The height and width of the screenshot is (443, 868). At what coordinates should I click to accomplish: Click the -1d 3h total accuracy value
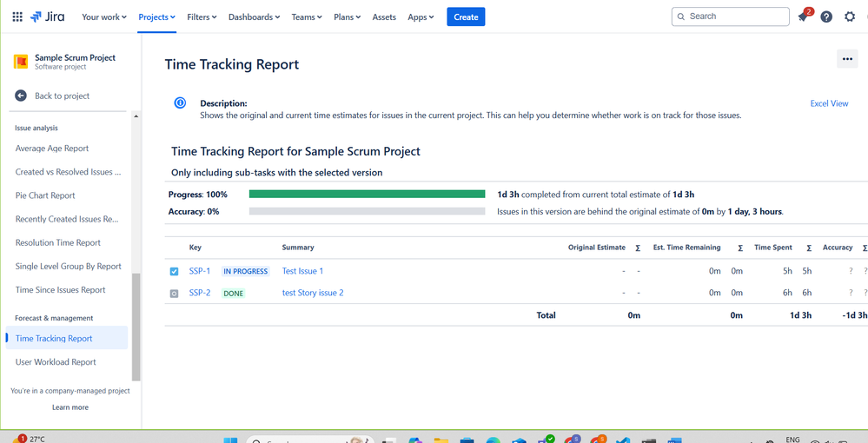(x=854, y=315)
